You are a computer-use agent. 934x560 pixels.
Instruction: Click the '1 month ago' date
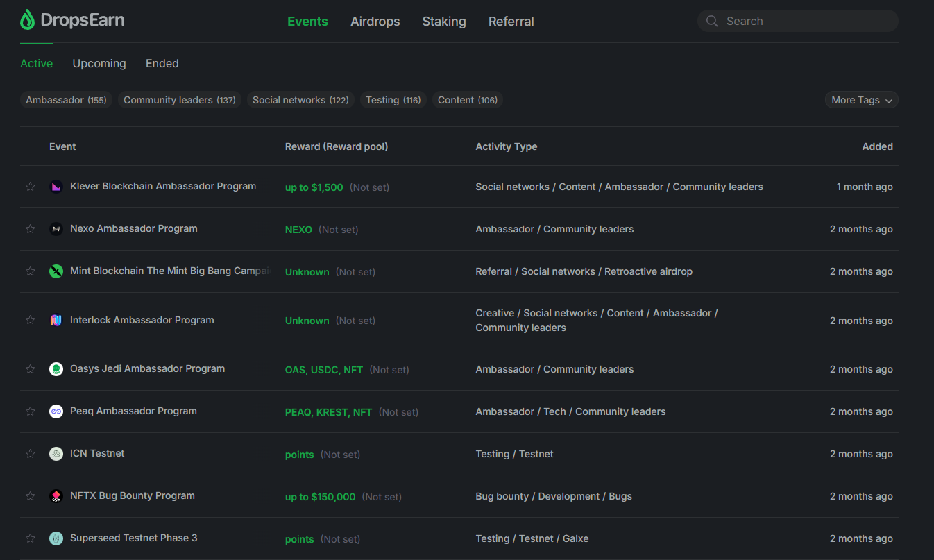click(x=865, y=187)
